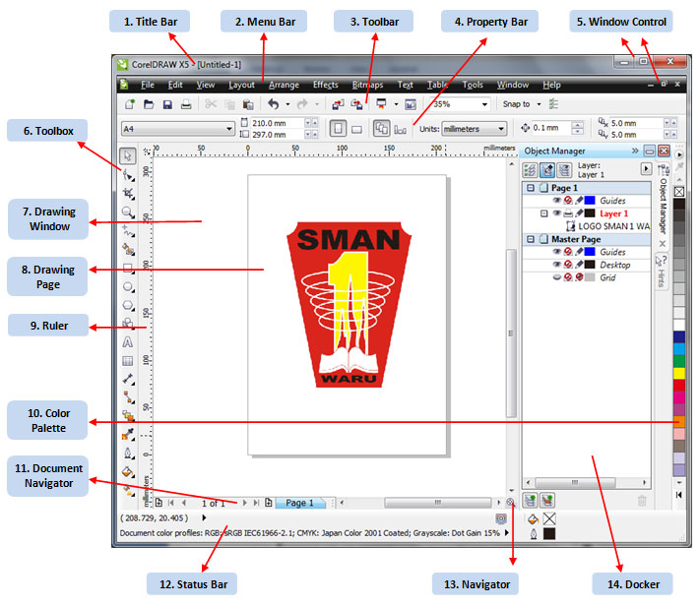Select the Freehand tool
The width and height of the screenshot is (700, 606).
click(x=128, y=231)
